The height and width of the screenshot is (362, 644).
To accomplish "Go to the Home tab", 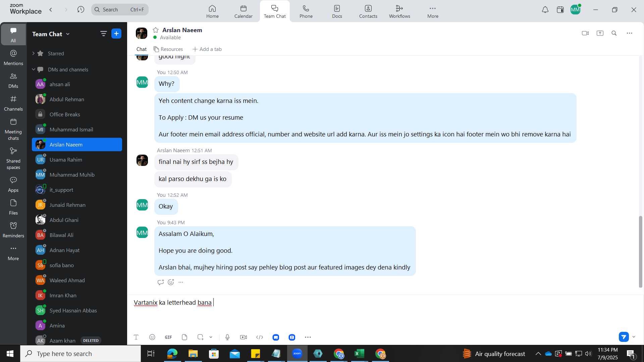I will coord(212,11).
